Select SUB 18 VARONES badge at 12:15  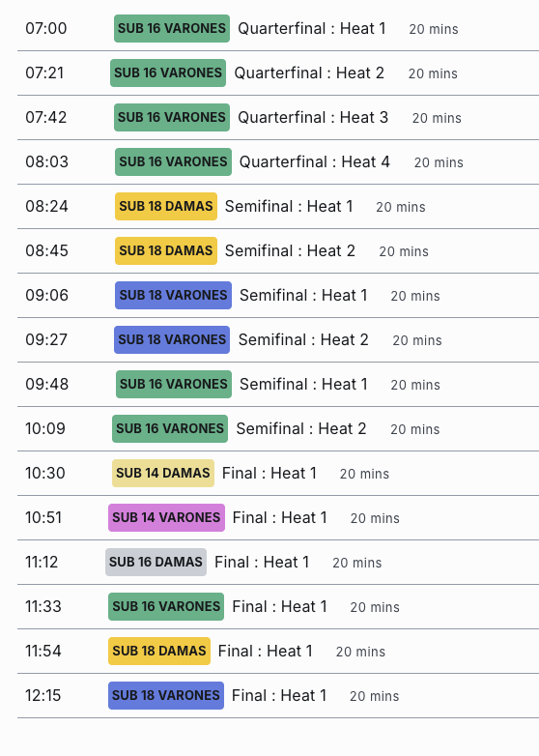[x=166, y=695]
